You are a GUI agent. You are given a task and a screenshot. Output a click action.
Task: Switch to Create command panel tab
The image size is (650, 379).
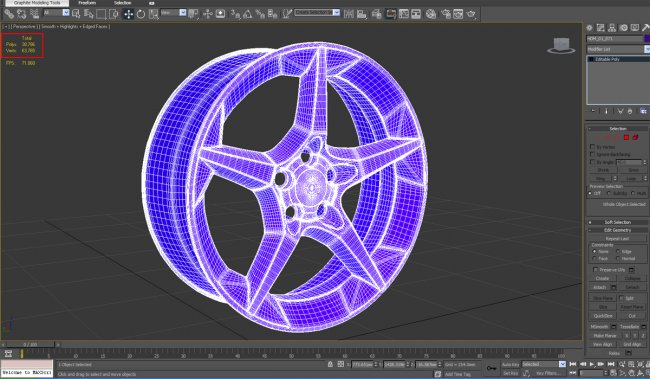(x=589, y=28)
